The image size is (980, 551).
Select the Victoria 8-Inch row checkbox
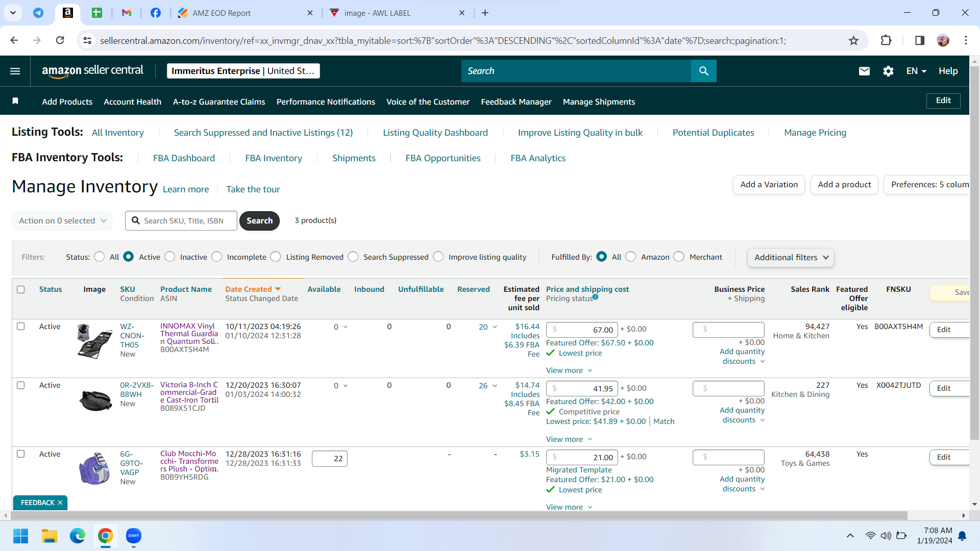(21, 385)
